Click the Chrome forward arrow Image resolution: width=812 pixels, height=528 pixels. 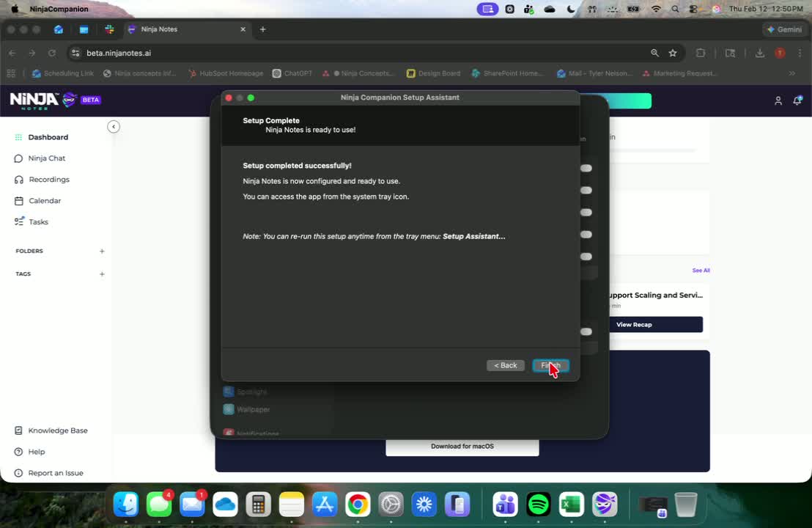pyautogui.click(x=32, y=53)
